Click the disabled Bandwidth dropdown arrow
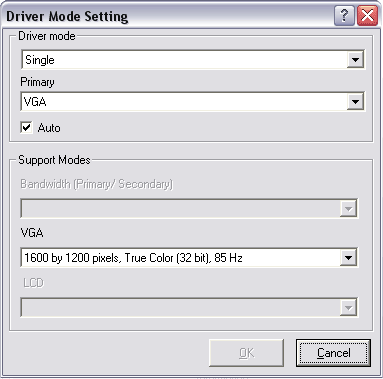 [348, 209]
